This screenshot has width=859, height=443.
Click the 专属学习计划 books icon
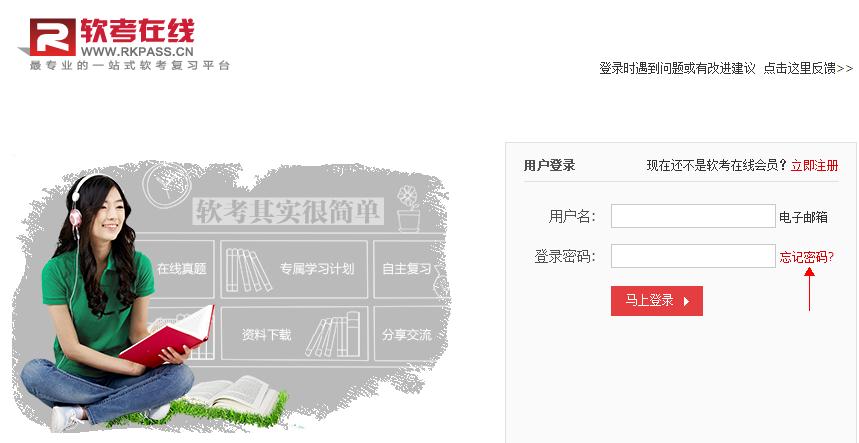[x=248, y=270]
